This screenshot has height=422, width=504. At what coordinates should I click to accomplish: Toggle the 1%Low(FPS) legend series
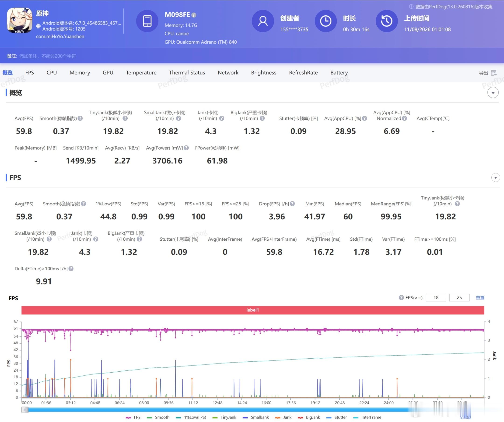191,417
